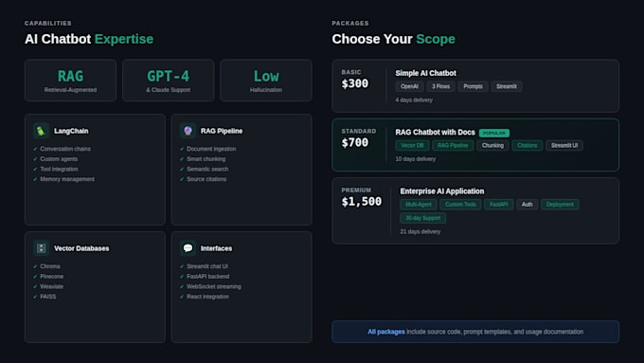The image size is (644, 363).
Task: Click the Custom Tools tag
Action: (x=460, y=205)
